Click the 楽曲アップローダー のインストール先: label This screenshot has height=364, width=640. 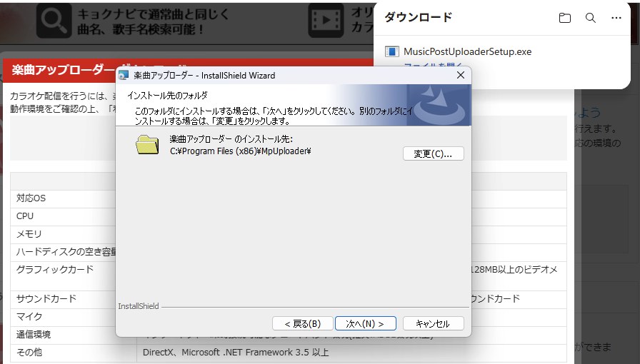[x=231, y=139]
